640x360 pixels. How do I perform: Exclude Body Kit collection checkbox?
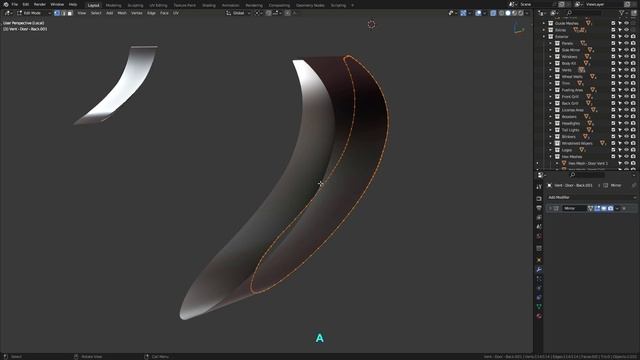tap(613, 63)
